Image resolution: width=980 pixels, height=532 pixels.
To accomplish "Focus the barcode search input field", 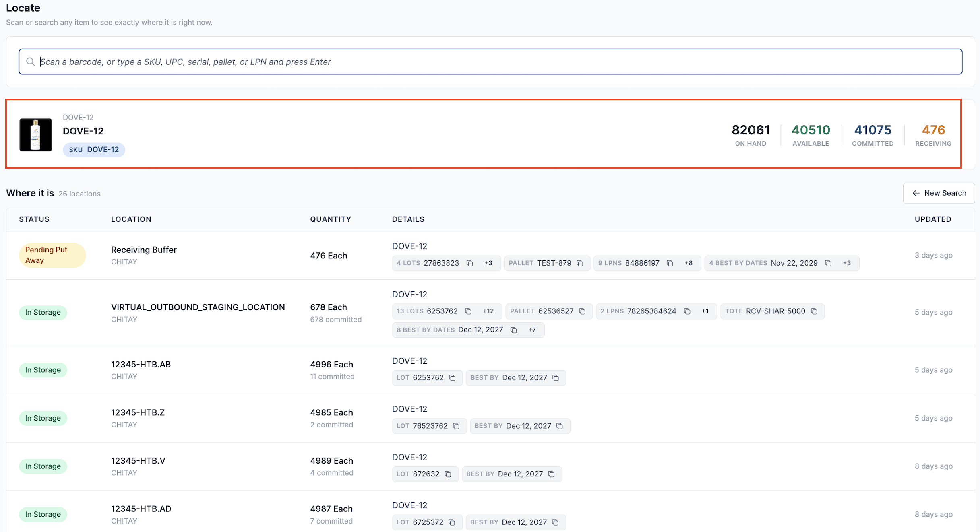I will tap(490, 62).
